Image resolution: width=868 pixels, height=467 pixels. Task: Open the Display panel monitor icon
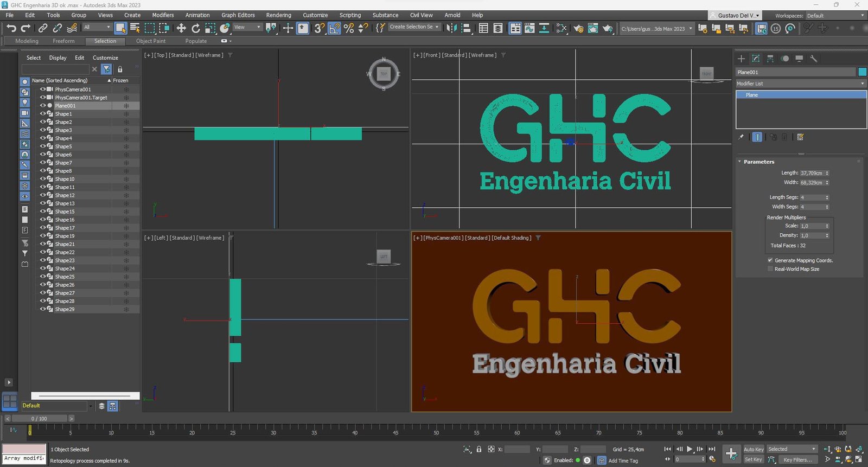tap(799, 59)
